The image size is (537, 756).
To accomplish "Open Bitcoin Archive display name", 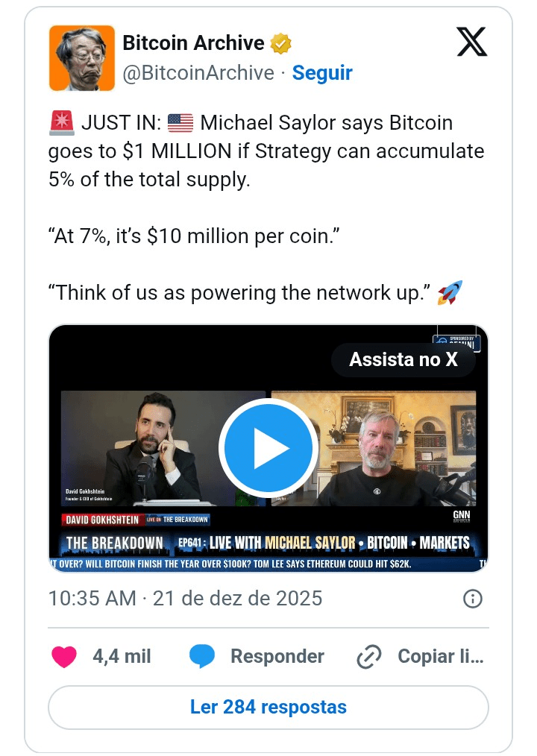I will [193, 43].
